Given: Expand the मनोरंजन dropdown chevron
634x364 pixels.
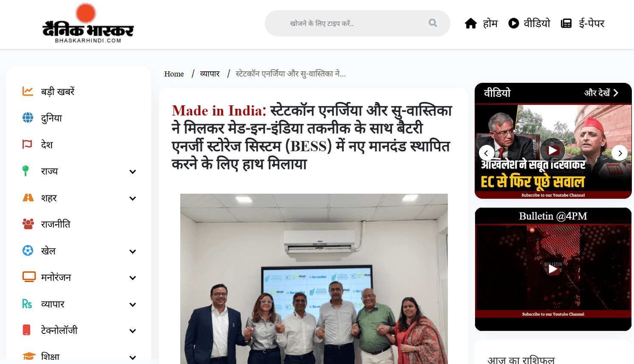Looking at the screenshot, I should [133, 278].
